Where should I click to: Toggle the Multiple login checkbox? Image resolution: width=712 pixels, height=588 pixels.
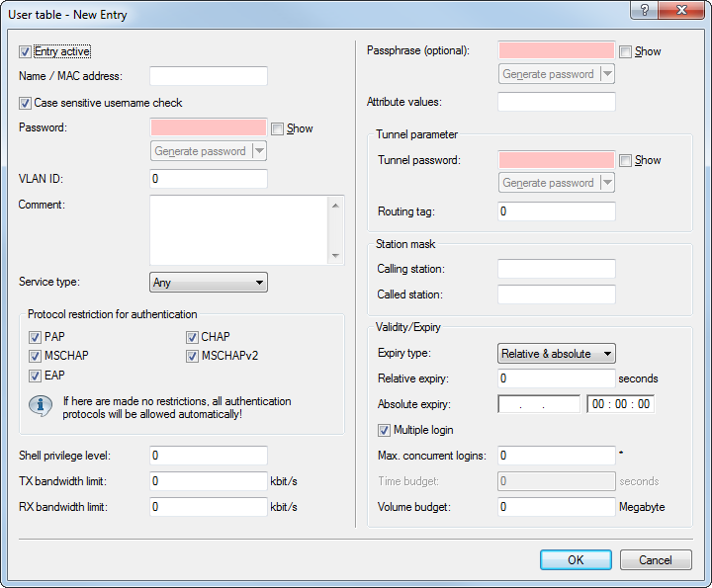coord(385,431)
